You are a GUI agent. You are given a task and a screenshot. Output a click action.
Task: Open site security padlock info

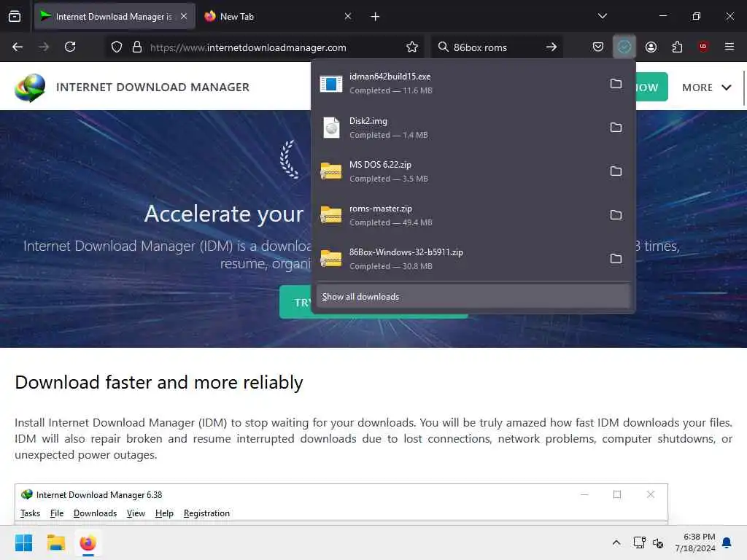137,47
